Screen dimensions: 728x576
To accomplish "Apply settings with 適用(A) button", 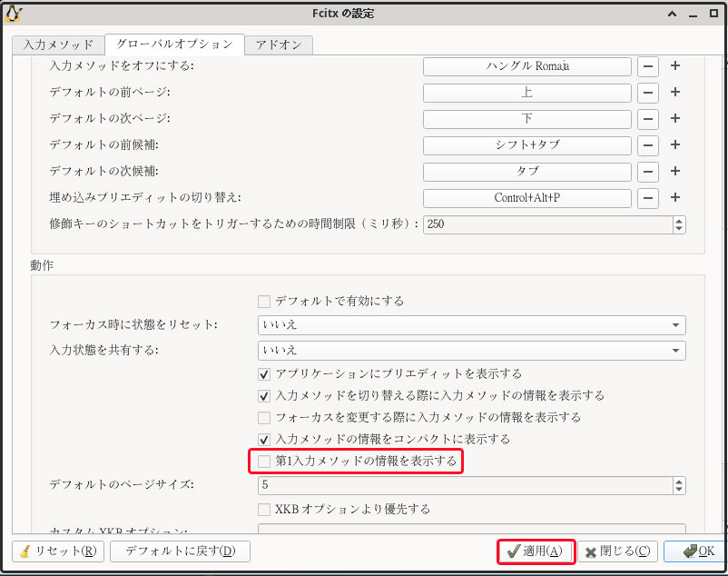I will coord(536,551).
